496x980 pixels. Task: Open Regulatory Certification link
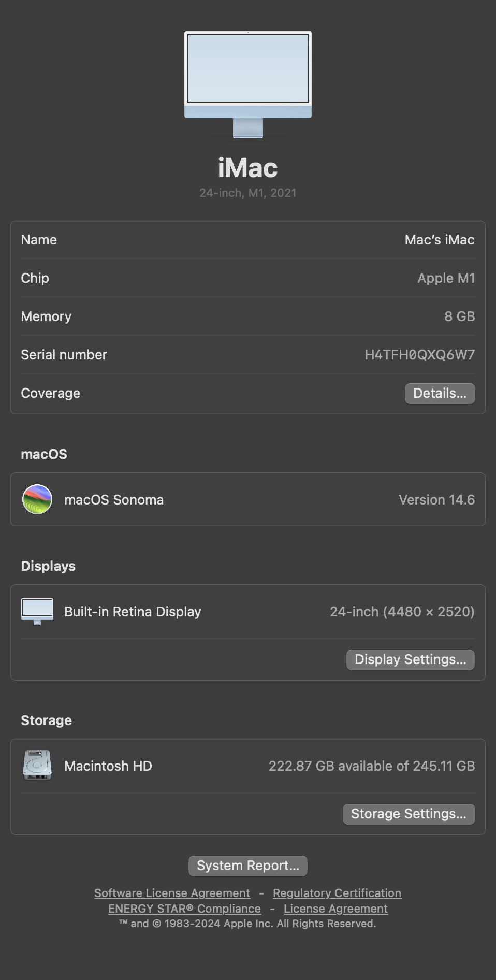[x=337, y=893]
